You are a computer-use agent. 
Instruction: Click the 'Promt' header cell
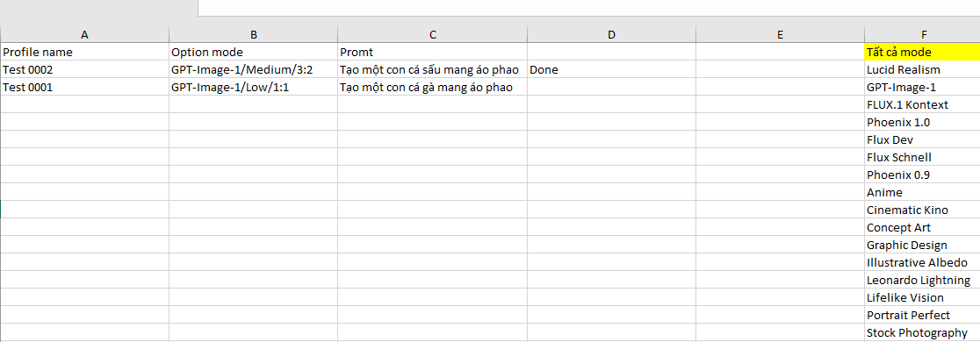pos(433,52)
